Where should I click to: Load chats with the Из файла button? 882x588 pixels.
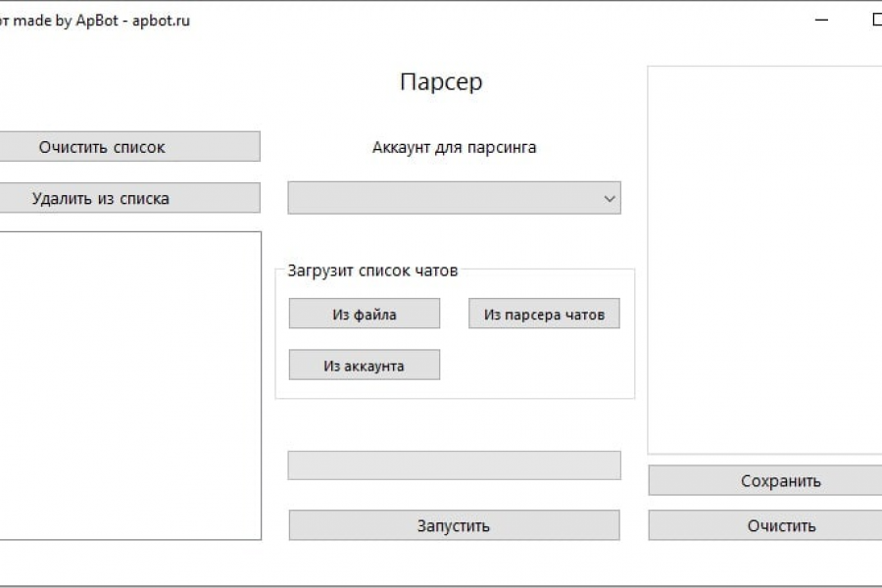click(x=364, y=314)
